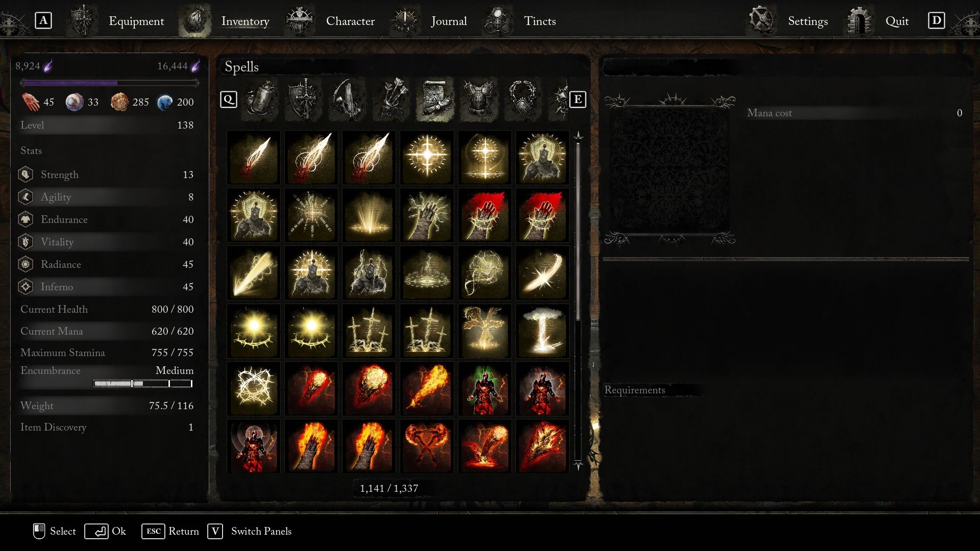This screenshot has height=551, width=980.
Task: Pick the crossed flaming axes spell
Action: tap(427, 446)
